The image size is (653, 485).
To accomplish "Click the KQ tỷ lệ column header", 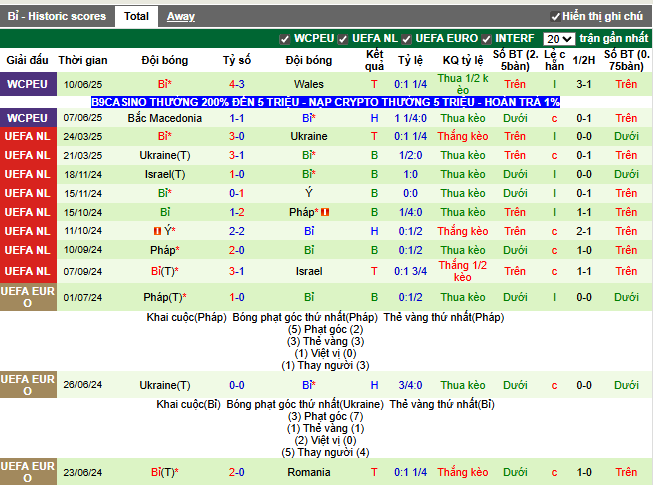I will coord(463,60).
